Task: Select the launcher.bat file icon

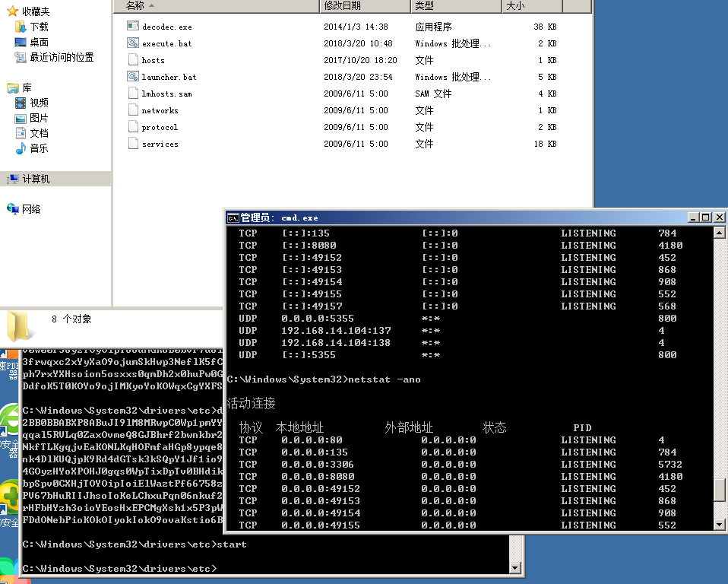Action: pos(133,77)
